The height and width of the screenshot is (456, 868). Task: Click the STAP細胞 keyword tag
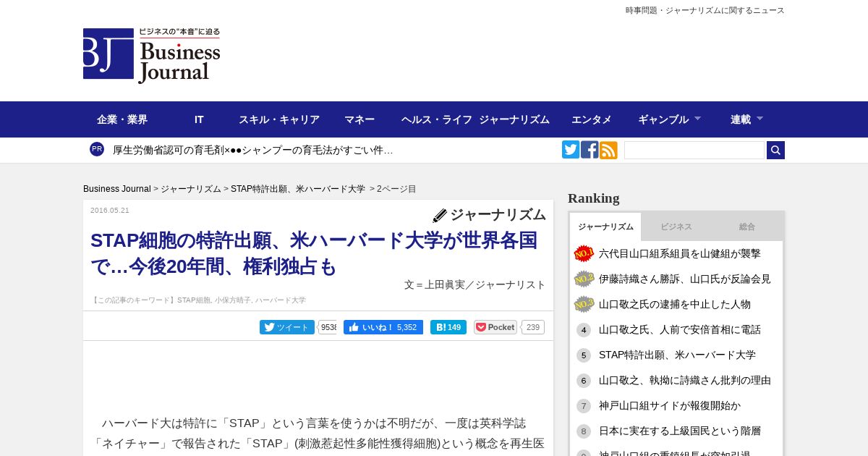(194, 300)
